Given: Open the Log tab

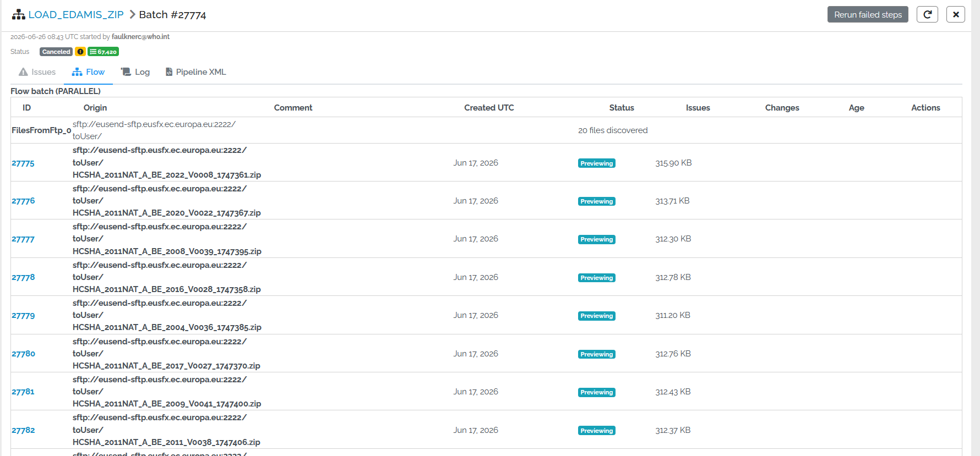Looking at the screenshot, I should pos(135,72).
